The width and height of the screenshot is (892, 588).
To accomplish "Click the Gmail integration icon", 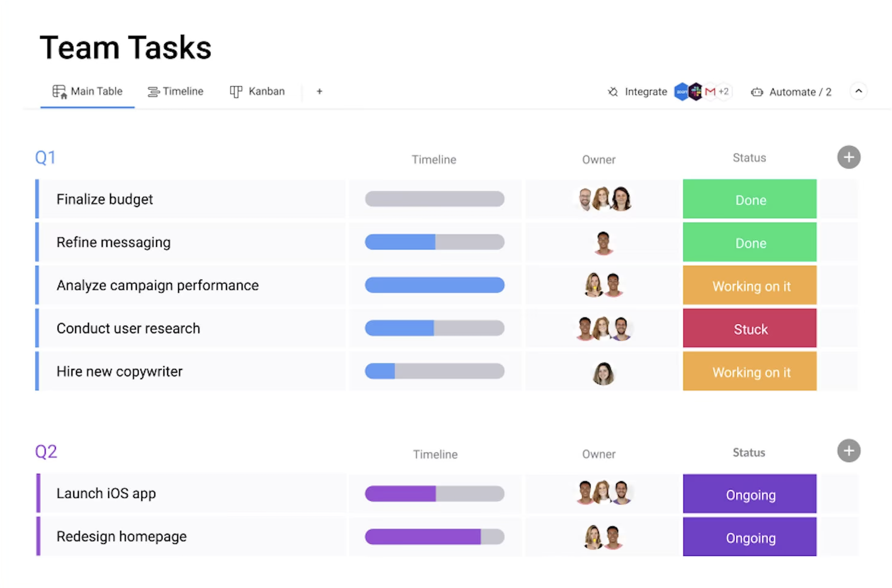I will (710, 92).
